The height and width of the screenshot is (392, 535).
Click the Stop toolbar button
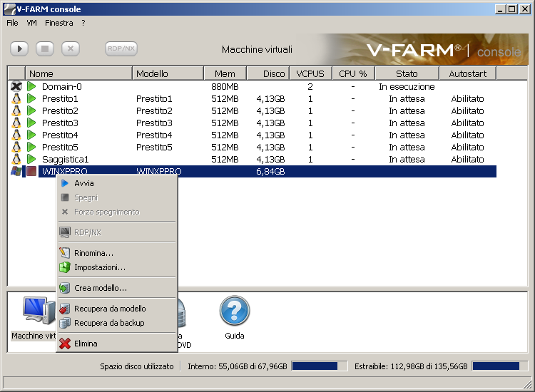click(45, 48)
